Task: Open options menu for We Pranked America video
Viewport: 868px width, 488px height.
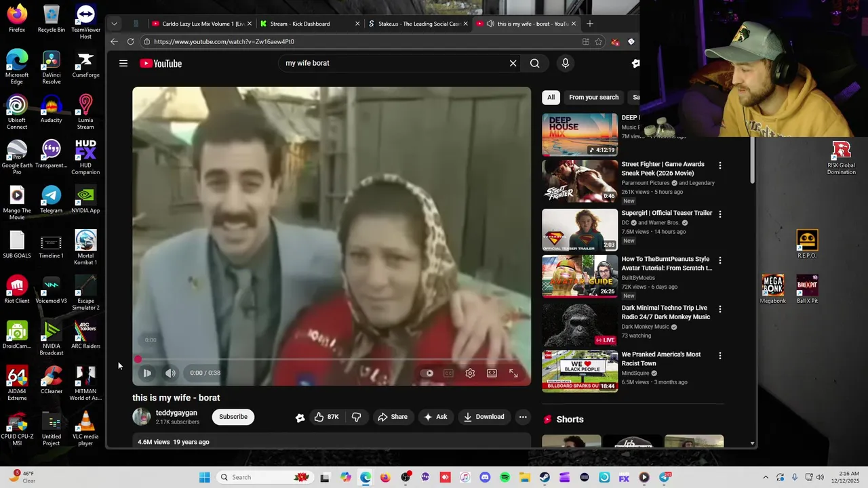Action: pos(720,355)
